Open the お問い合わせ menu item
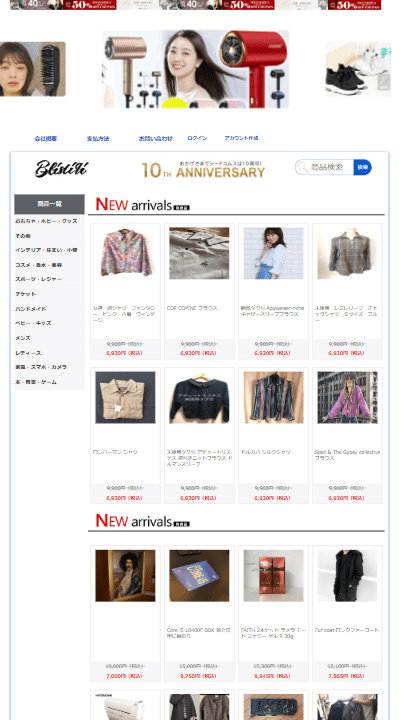405x720 pixels. coord(156,139)
